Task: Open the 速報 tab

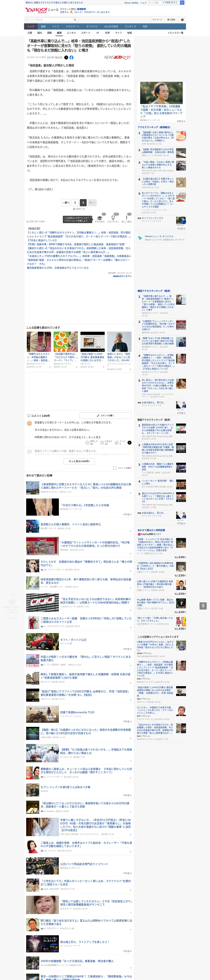Action: click(x=43, y=27)
